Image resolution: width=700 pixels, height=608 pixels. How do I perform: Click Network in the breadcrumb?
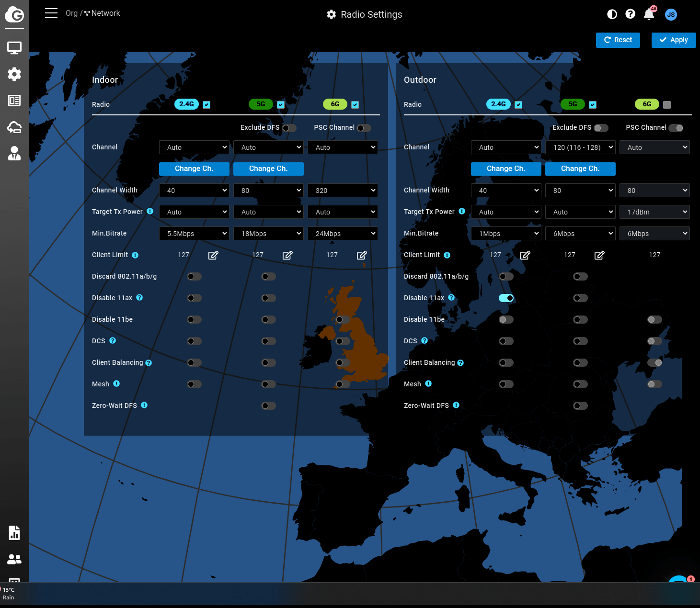105,13
